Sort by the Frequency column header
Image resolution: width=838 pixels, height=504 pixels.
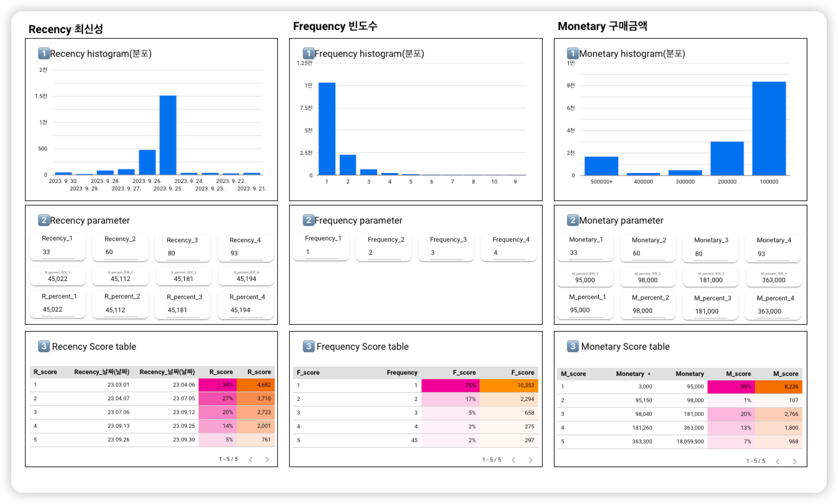402,372
